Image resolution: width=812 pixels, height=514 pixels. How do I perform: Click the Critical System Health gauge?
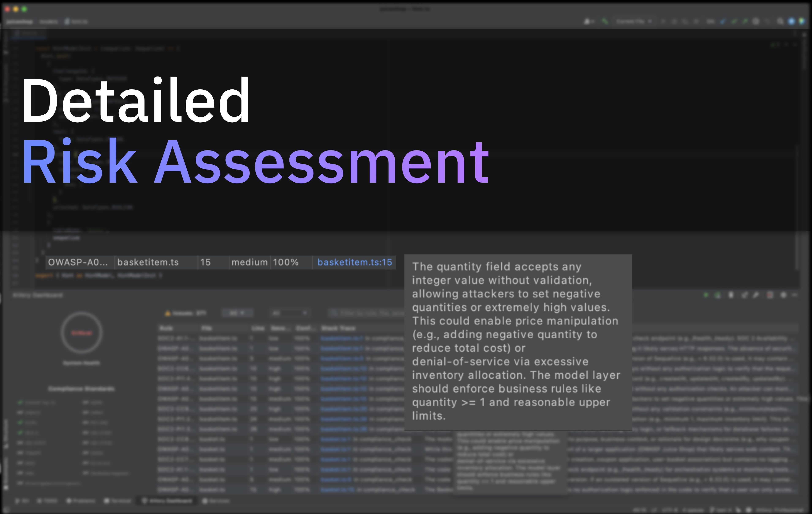[x=81, y=333]
